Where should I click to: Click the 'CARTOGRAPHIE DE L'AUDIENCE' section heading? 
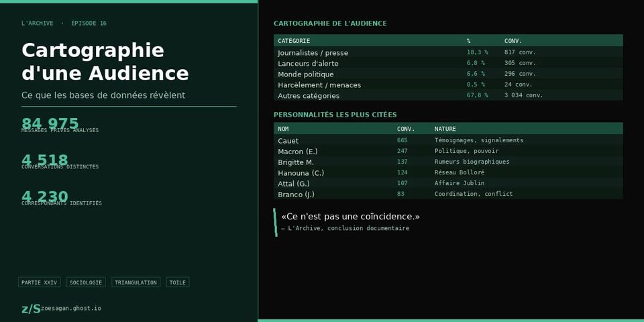[x=330, y=23]
